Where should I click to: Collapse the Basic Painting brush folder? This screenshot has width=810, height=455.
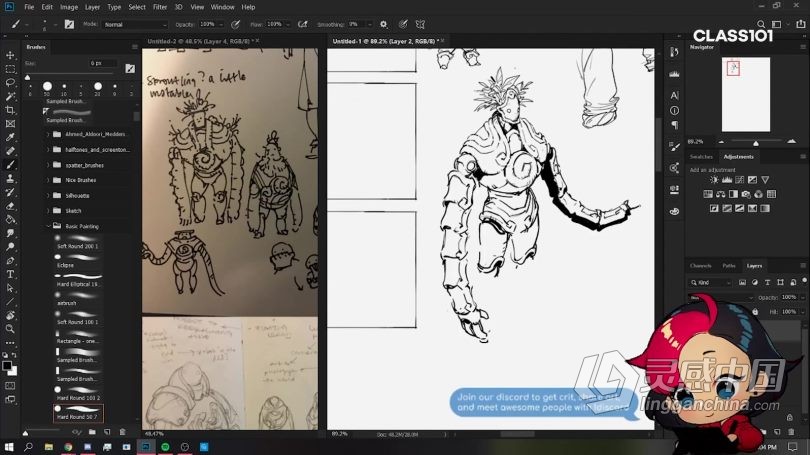point(48,226)
